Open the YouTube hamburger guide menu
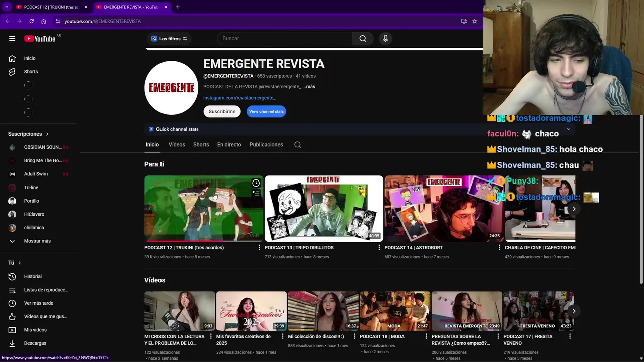Screen dimensions: 644x362 (12, 39)
